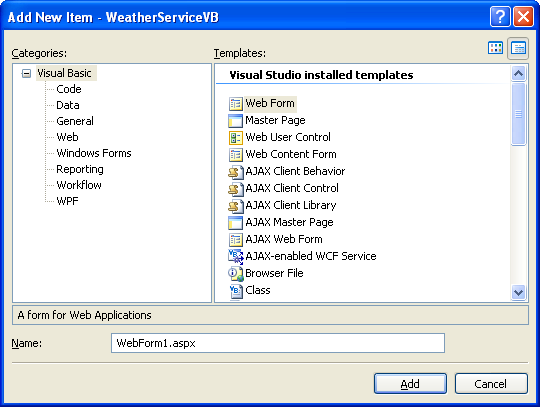Screen dimensions: 540x407
Task: Select the Visual Basic category
Action: (x=64, y=73)
